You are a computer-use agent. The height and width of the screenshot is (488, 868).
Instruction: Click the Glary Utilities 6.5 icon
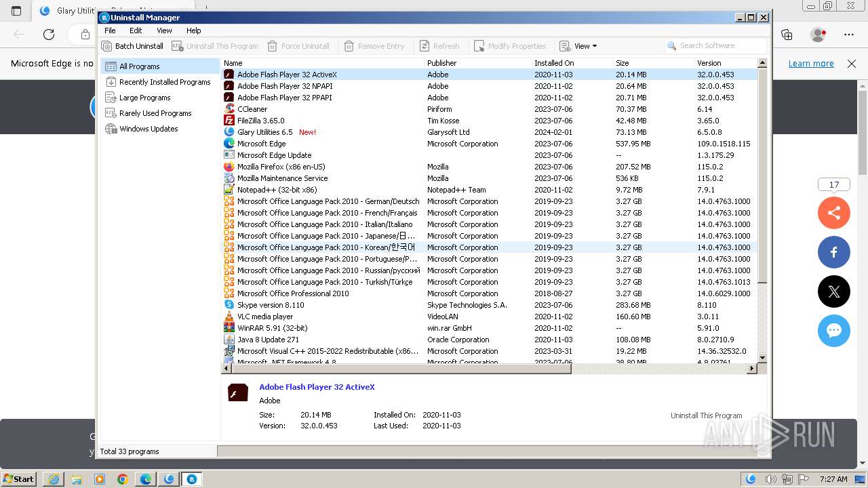click(x=229, y=132)
